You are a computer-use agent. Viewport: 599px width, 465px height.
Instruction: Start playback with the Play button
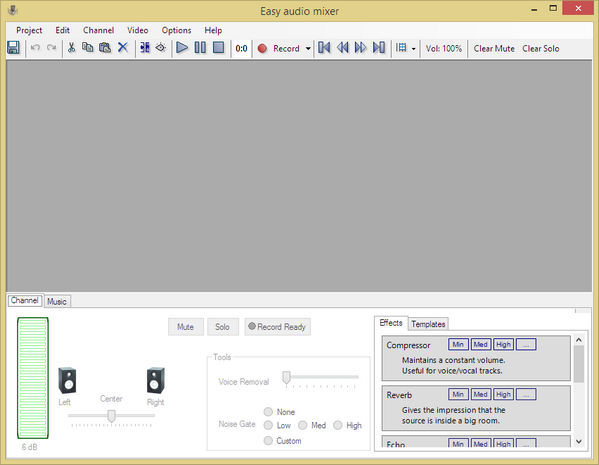click(x=182, y=48)
